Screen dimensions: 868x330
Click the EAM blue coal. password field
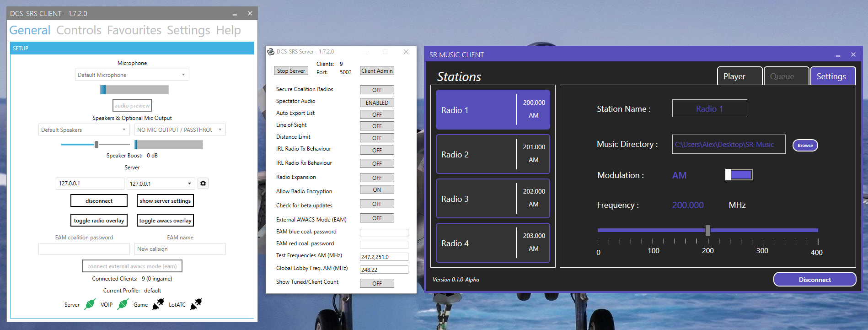click(384, 233)
